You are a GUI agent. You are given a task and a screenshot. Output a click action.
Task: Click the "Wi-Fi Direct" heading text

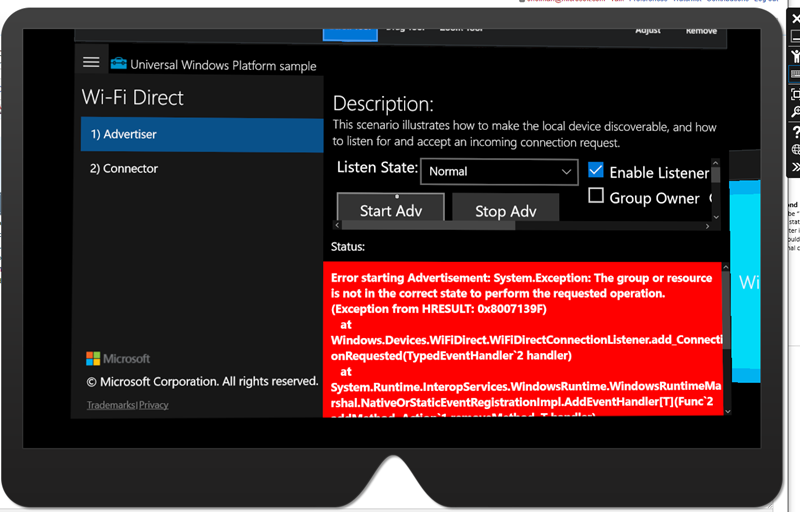[132, 97]
